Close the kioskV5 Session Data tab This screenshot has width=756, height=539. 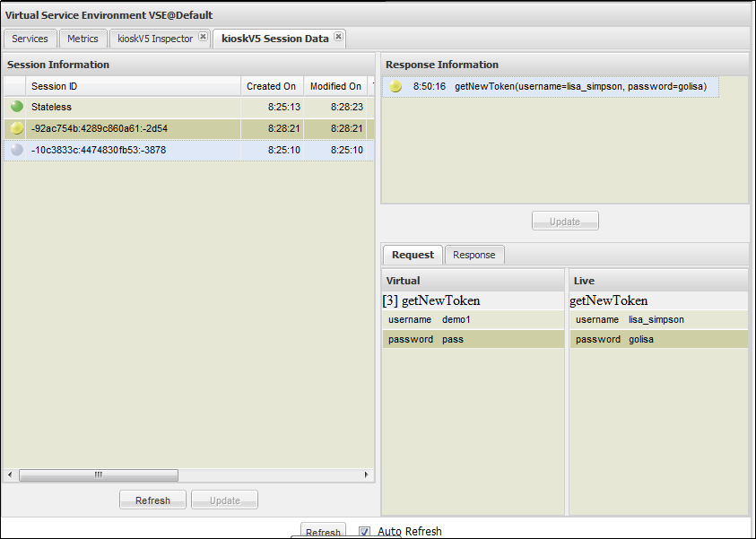[x=339, y=37]
